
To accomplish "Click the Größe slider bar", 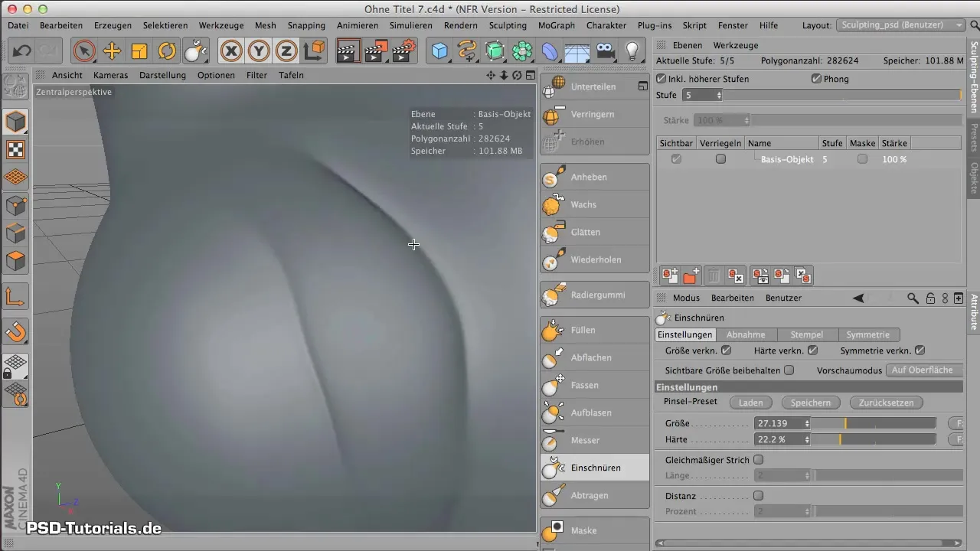I will 874,423.
